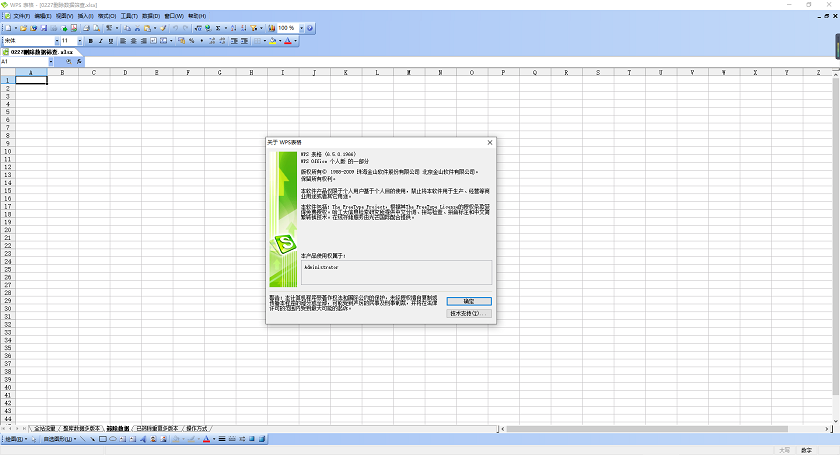Click the printer icon
The height and width of the screenshot is (455, 840).
click(86, 28)
